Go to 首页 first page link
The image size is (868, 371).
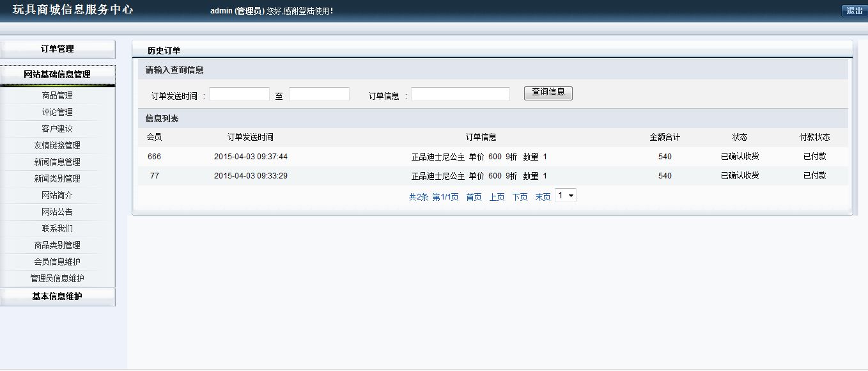coord(474,197)
